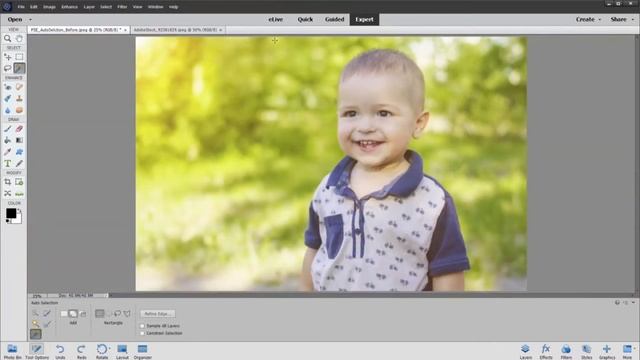
Task: Open document status info arrow
Action: (x=107, y=296)
